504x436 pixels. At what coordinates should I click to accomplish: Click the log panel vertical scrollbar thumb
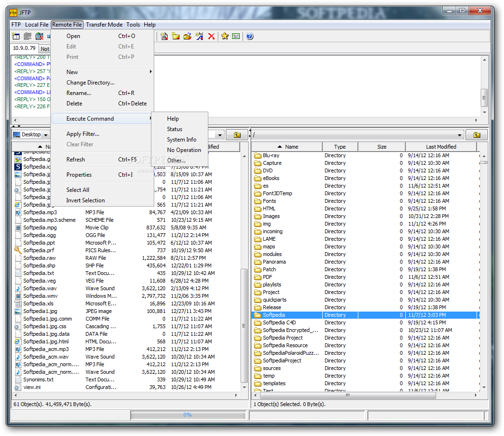tap(484, 97)
